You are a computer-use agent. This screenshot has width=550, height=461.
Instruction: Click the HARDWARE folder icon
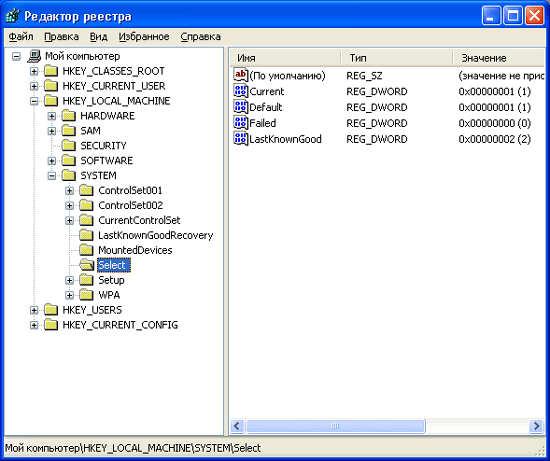click(69, 116)
